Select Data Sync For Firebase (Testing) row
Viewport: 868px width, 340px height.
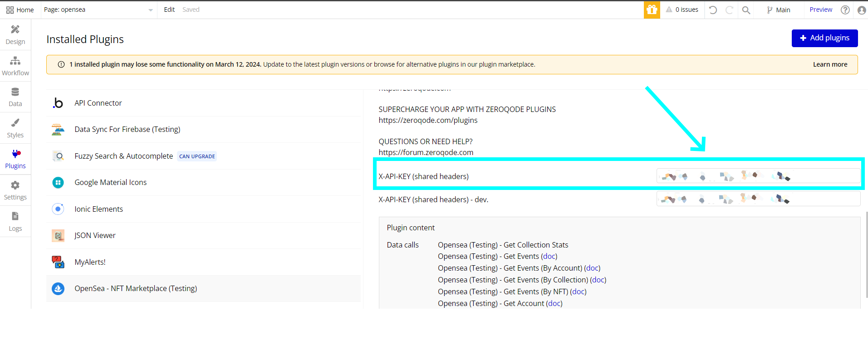(203, 130)
